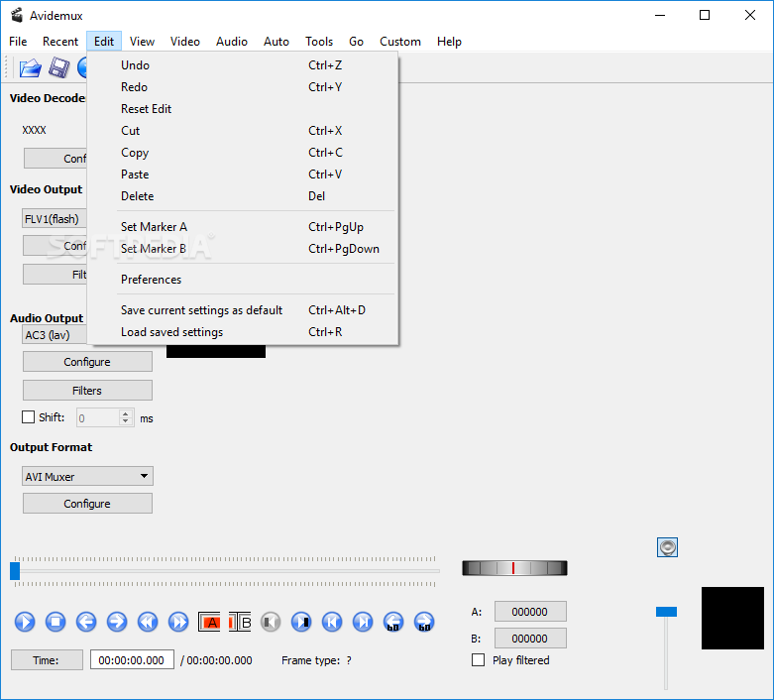Screen dimensions: 774x700
Task: Open the Tools menu
Action: 319,42
